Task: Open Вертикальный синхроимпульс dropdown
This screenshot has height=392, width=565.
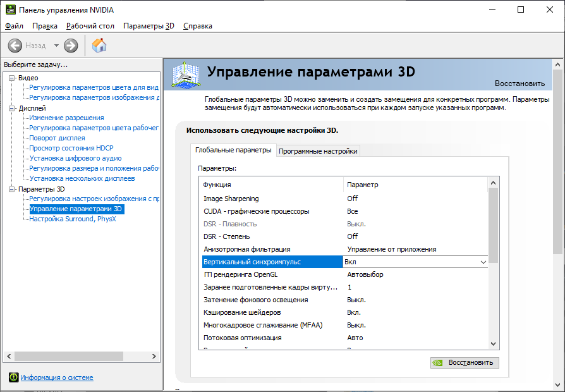Action: point(483,262)
